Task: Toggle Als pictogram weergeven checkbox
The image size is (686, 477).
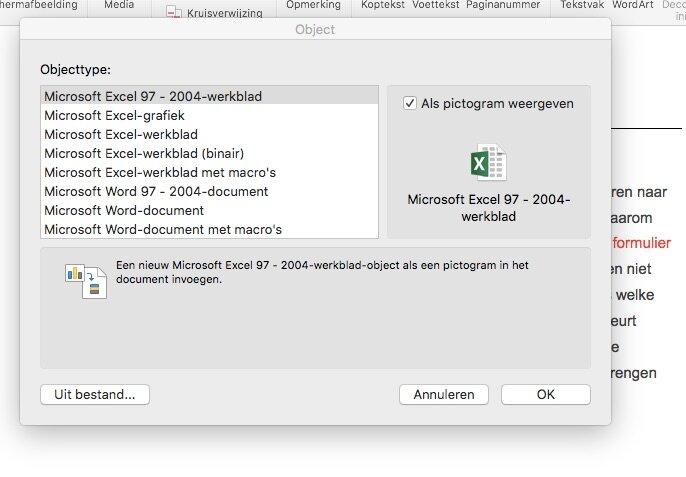Action: click(410, 103)
